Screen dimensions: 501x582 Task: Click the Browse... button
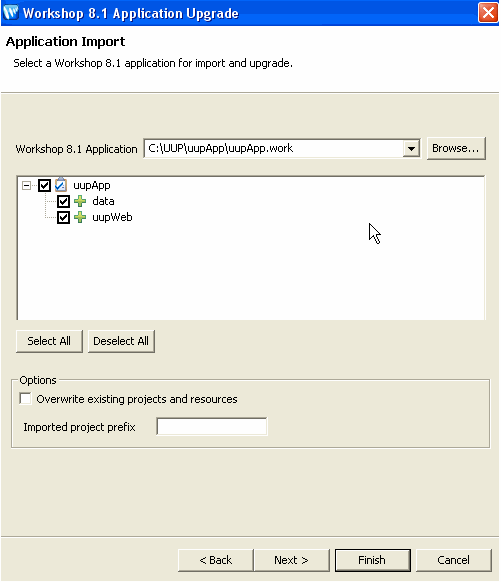coord(456,148)
